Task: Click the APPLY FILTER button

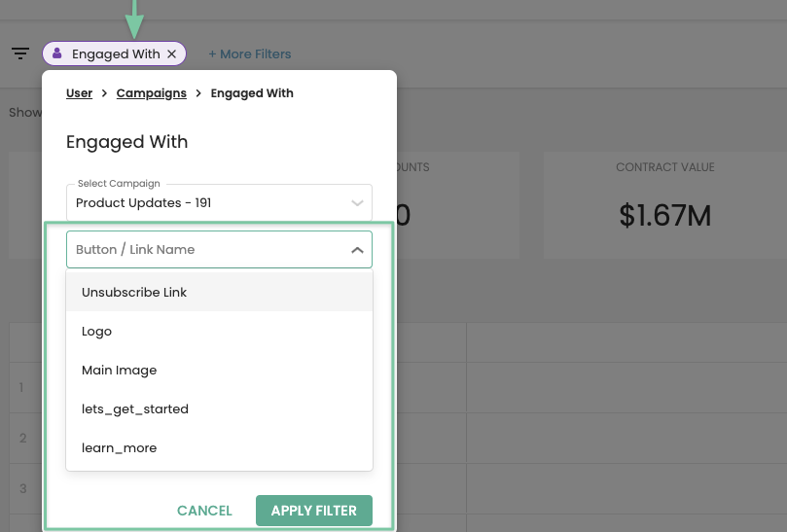Action: point(314,511)
